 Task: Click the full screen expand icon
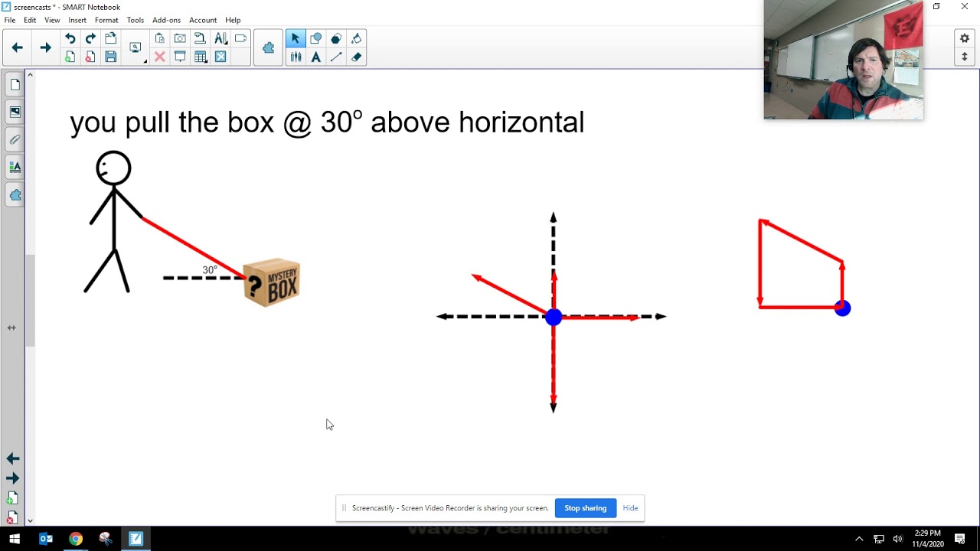220,57
